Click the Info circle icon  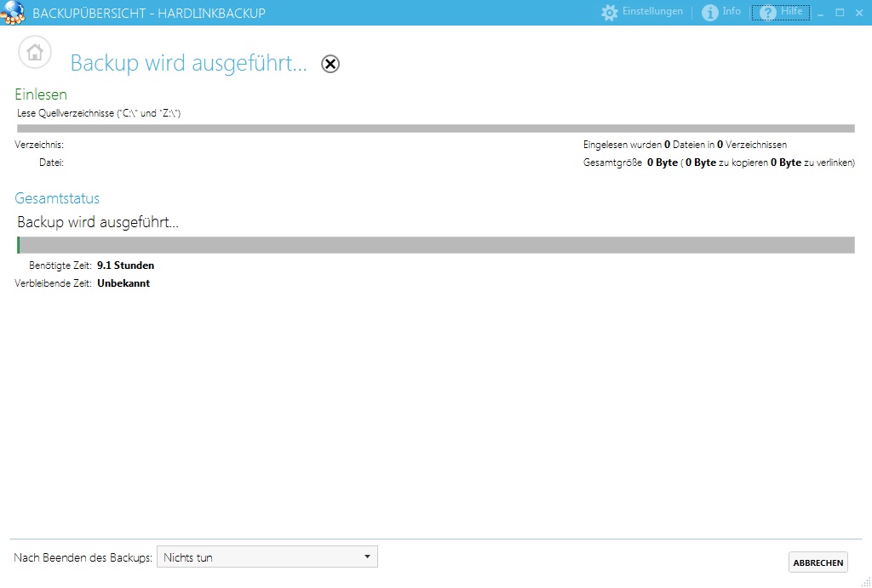(710, 13)
